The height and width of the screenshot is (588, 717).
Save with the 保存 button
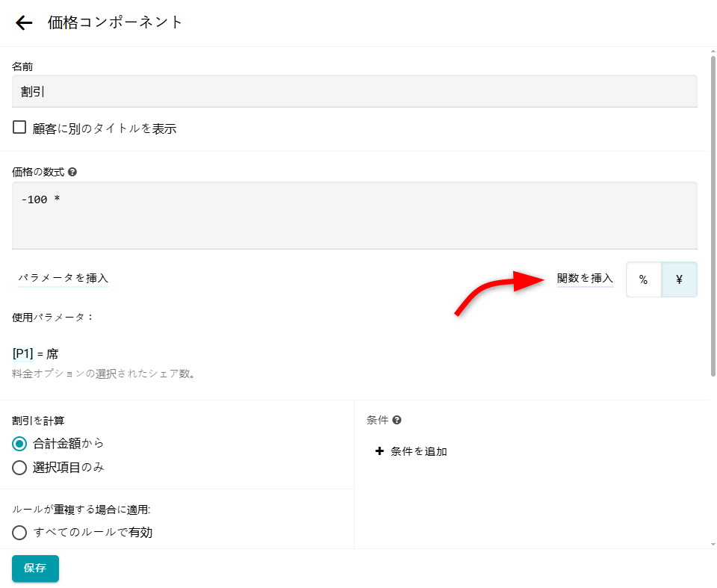click(x=35, y=569)
